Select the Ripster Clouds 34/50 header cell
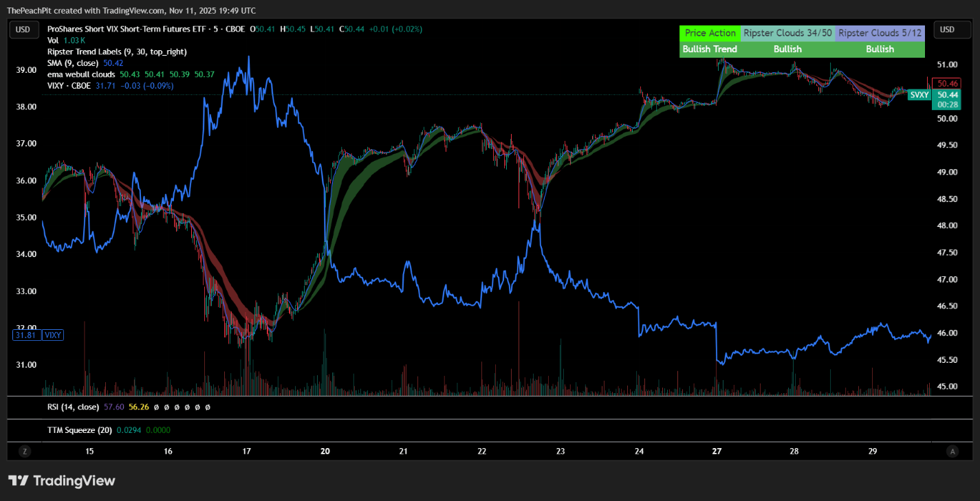 coord(787,32)
